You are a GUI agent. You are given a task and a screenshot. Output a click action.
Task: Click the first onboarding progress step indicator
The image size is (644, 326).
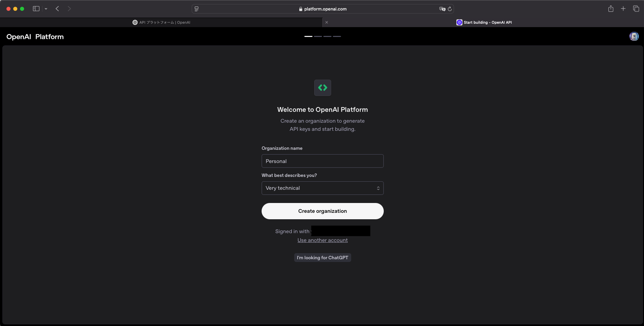[308, 36]
